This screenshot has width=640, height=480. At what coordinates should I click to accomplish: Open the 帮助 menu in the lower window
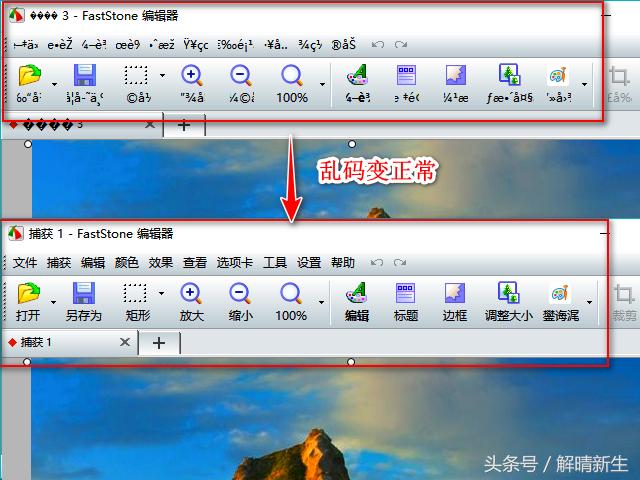point(342,262)
